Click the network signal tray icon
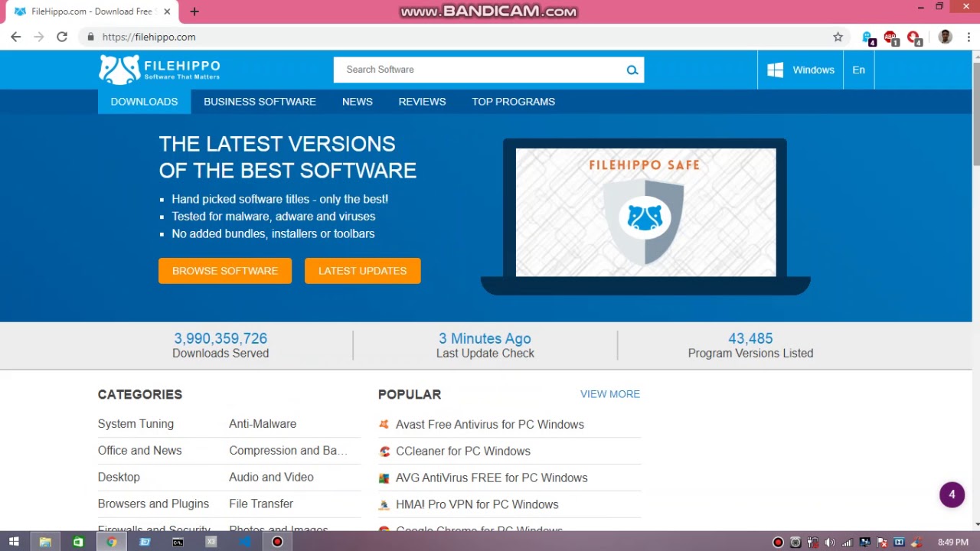The image size is (980, 551). (848, 543)
